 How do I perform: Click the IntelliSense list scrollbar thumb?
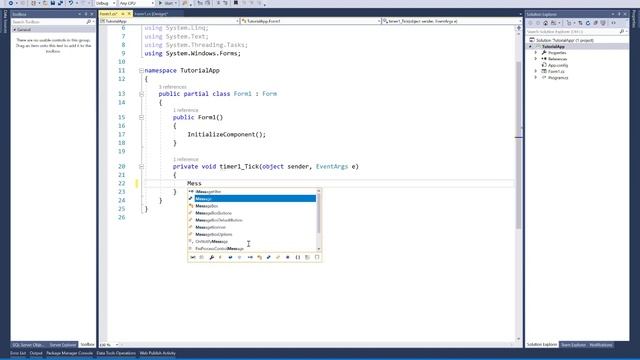click(x=319, y=213)
